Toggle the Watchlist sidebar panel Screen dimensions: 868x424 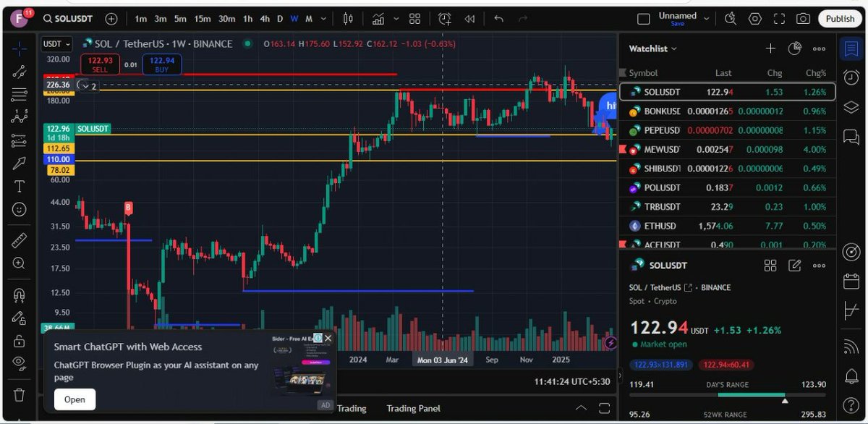[x=851, y=48]
